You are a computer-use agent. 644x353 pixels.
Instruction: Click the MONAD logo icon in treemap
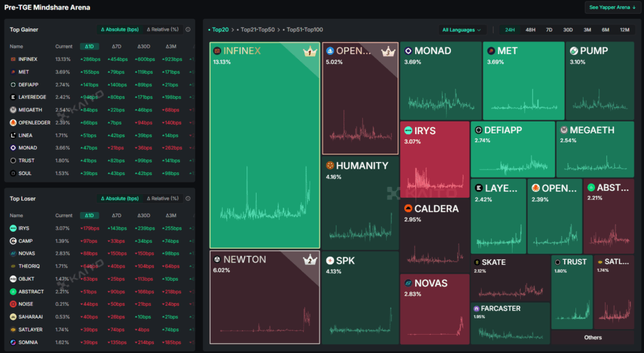tap(408, 51)
